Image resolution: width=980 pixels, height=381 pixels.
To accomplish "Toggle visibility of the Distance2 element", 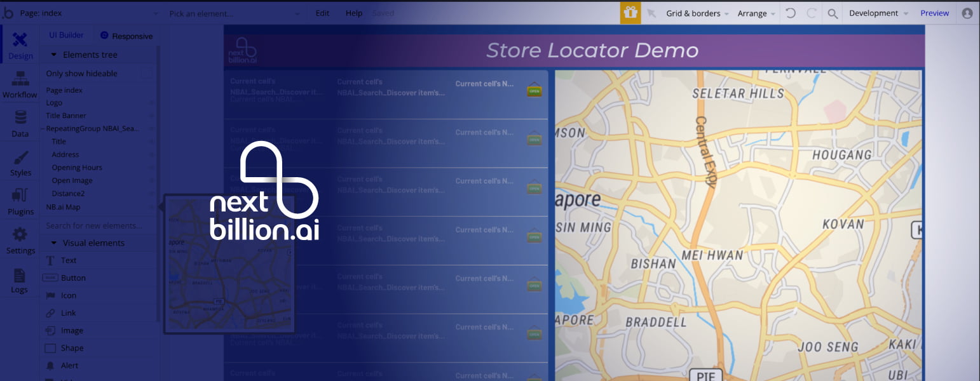I will coord(151,194).
